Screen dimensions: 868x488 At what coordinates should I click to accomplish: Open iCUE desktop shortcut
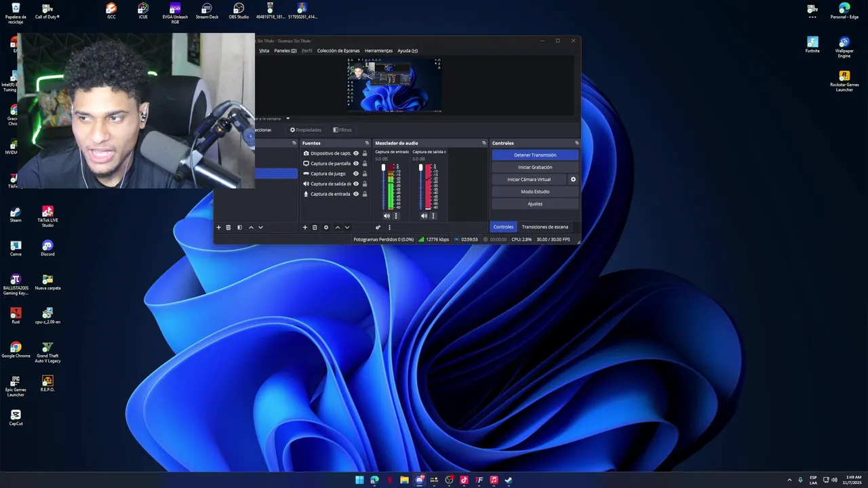click(x=143, y=11)
